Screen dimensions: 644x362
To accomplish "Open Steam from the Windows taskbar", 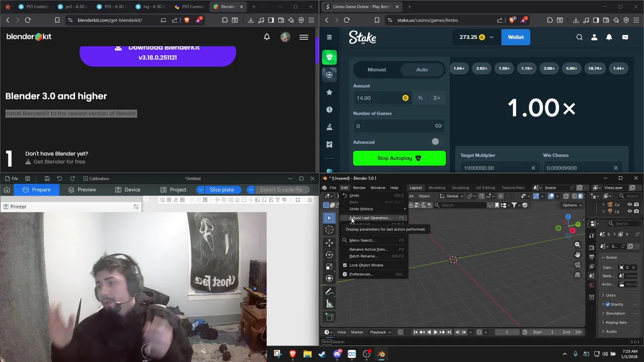I will [x=322, y=354].
